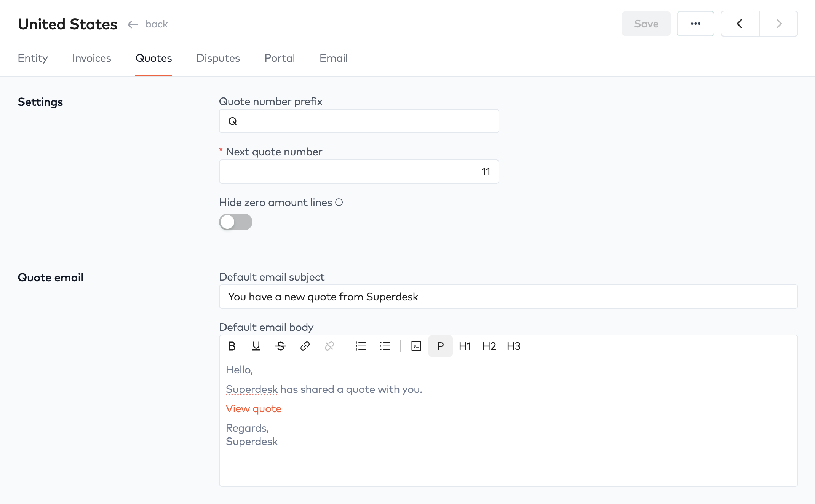Screen dimensions: 815x504
Task: Focus the Default email subject field
Action: pyautogui.click(x=508, y=297)
